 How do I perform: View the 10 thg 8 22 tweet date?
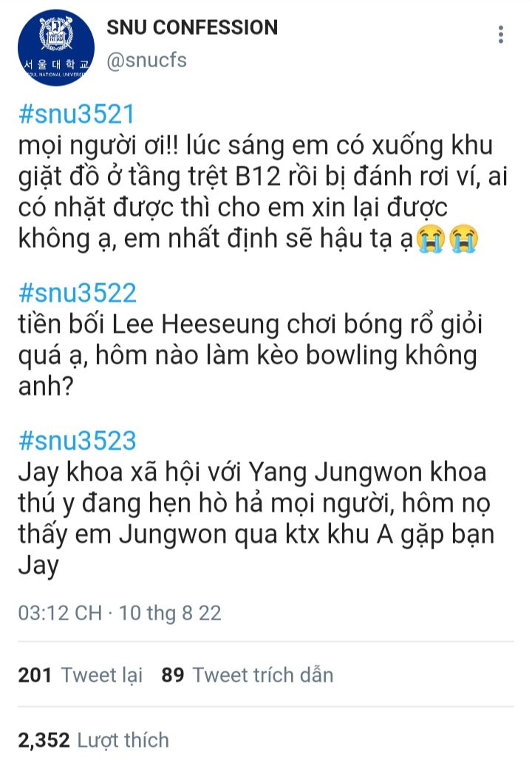[x=170, y=613]
